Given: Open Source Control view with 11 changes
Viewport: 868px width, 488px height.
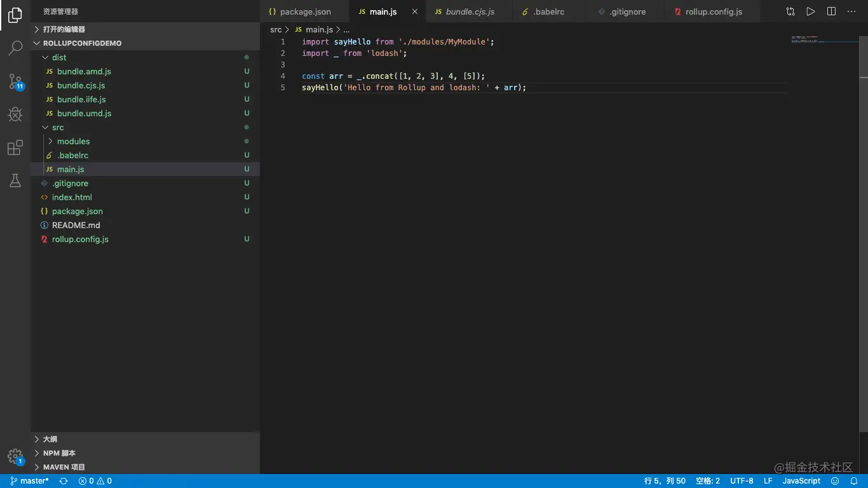Looking at the screenshot, I should (x=15, y=81).
